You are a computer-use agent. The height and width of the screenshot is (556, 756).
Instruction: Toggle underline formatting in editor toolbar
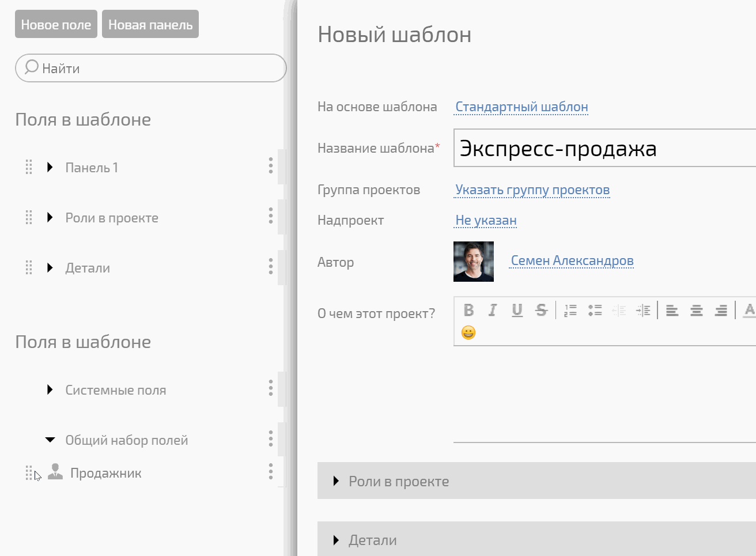click(517, 311)
